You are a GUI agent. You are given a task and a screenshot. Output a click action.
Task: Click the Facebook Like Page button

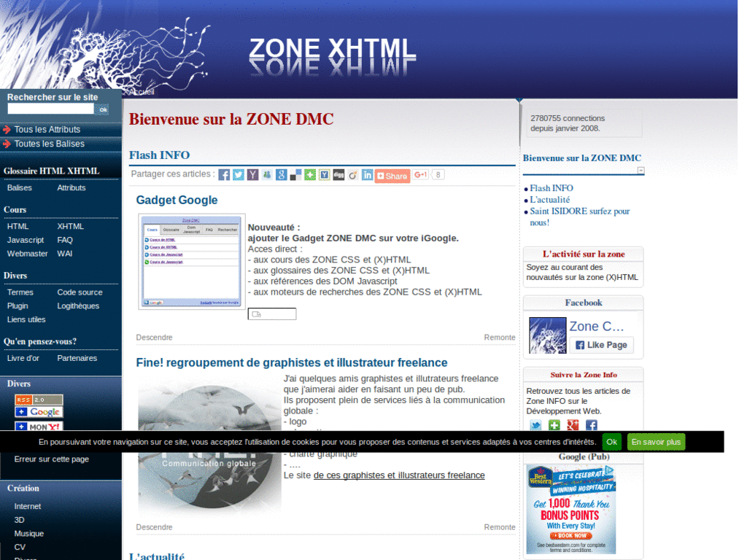pos(601,345)
